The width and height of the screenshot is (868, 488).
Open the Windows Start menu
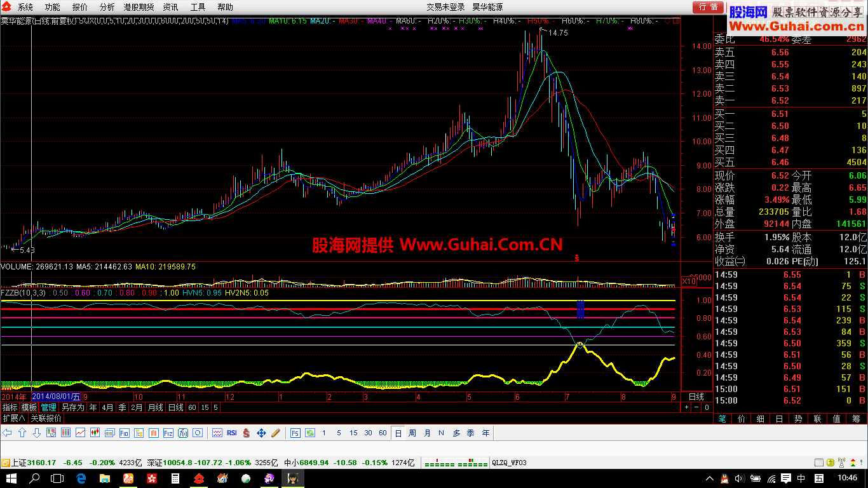[x=11, y=478]
